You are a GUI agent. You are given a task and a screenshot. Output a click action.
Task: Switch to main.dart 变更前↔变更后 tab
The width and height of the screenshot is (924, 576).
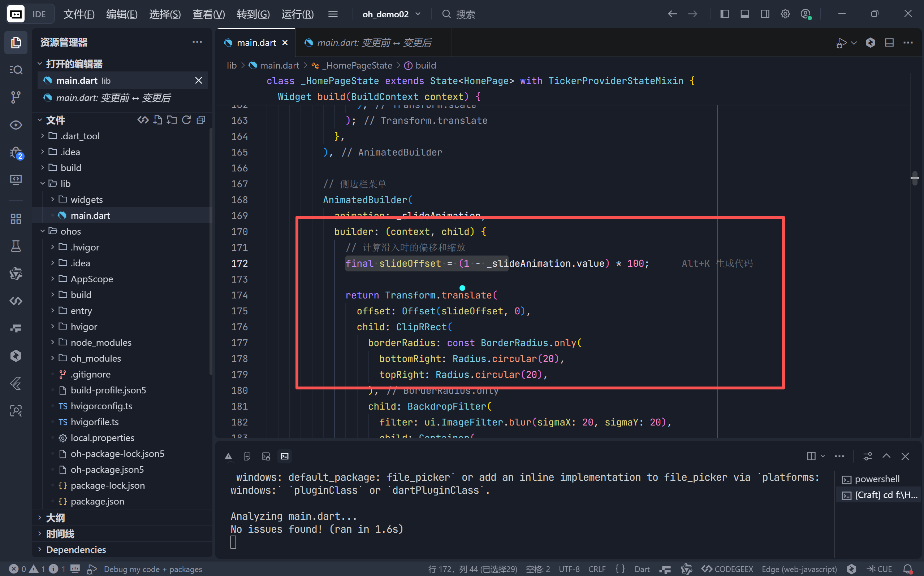coord(374,43)
